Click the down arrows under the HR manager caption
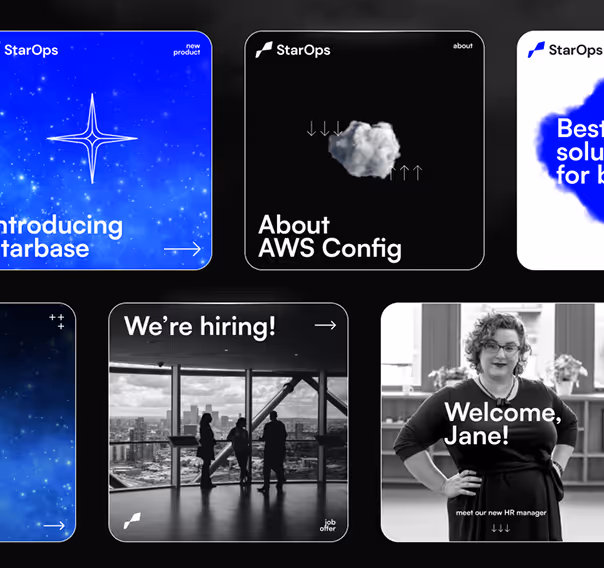Screen dimensions: 604x568 [500, 528]
